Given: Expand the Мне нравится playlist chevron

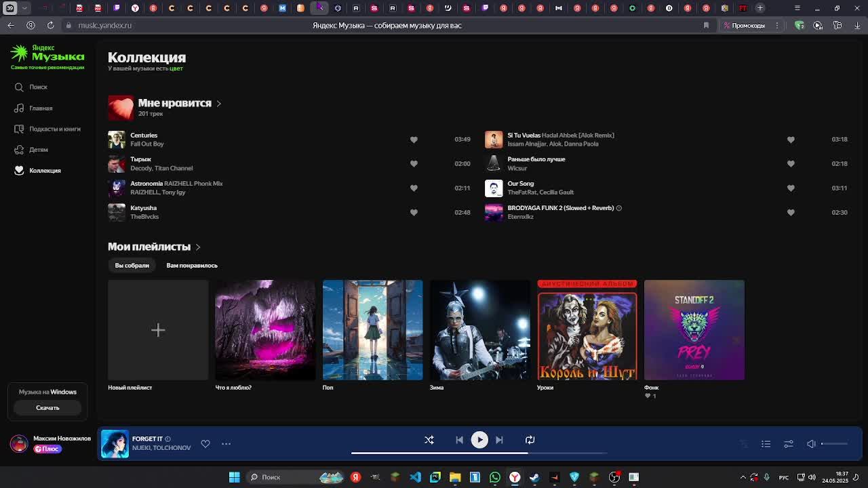Looking at the screenshot, I should coord(219,104).
